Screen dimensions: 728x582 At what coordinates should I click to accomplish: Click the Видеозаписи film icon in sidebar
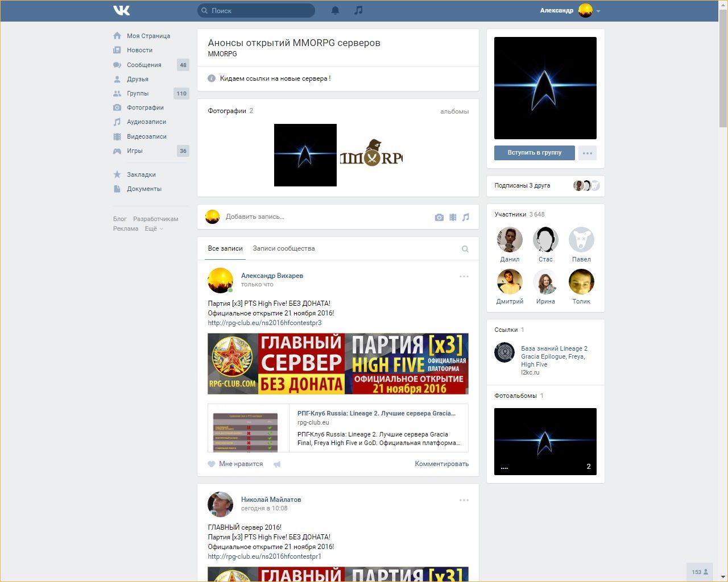point(117,136)
